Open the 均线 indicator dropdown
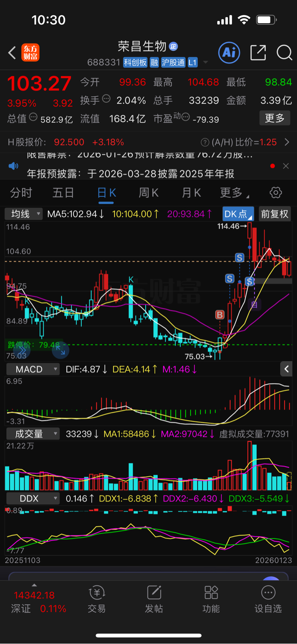This screenshot has height=644, width=297. point(23,214)
